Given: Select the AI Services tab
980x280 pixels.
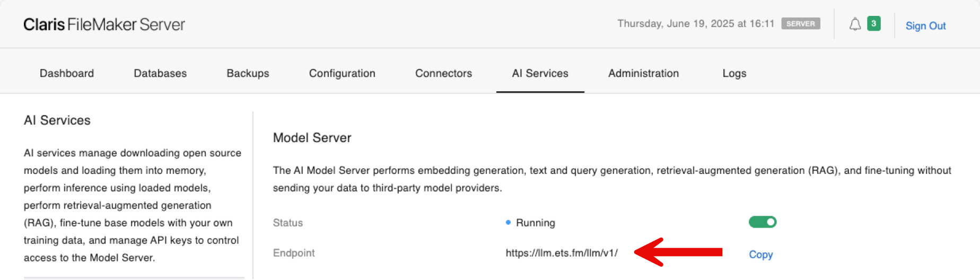Looking at the screenshot, I should pos(540,73).
